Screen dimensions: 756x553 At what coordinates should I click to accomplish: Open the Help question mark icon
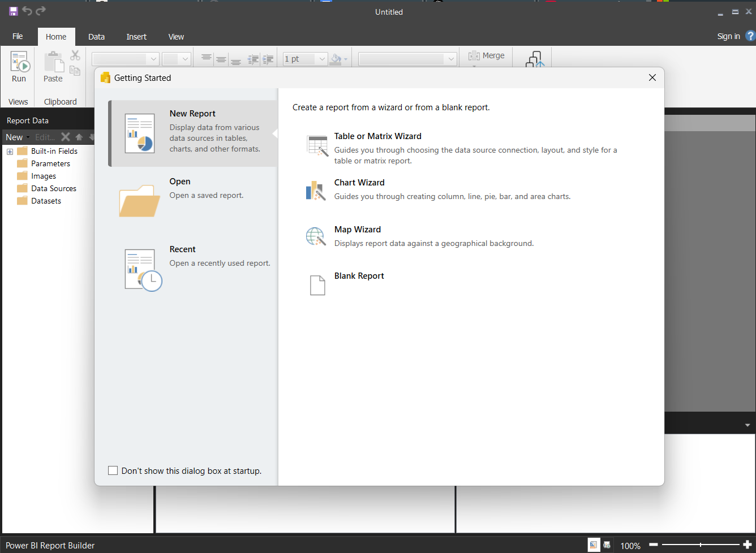point(750,36)
